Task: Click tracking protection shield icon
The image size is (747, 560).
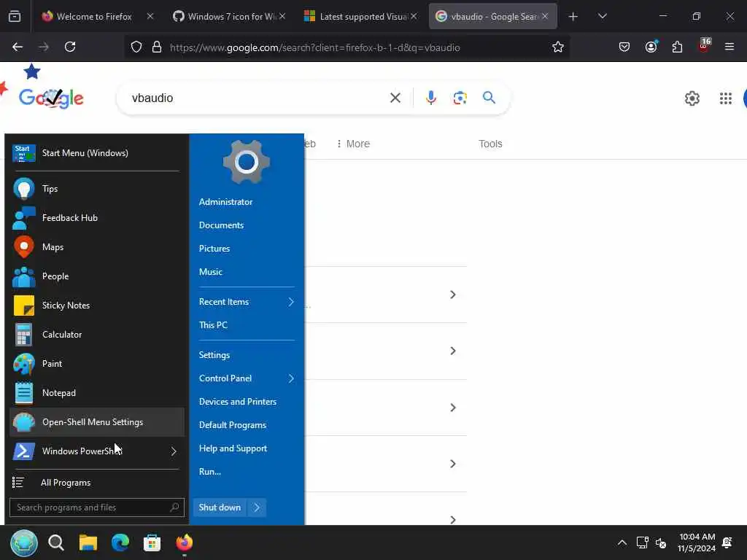Action: coord(136,47)
